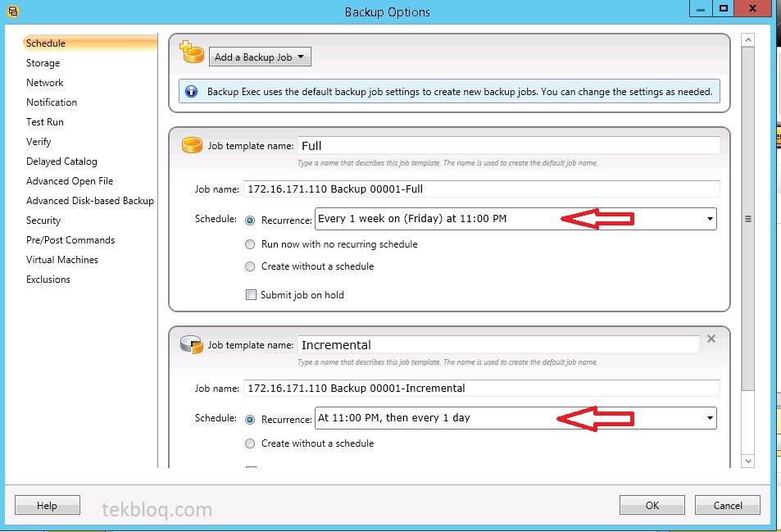This screenshot has width=781, height=532.
Task: Select Create without a schedule for Incremental job
Action: pos(250,443)
